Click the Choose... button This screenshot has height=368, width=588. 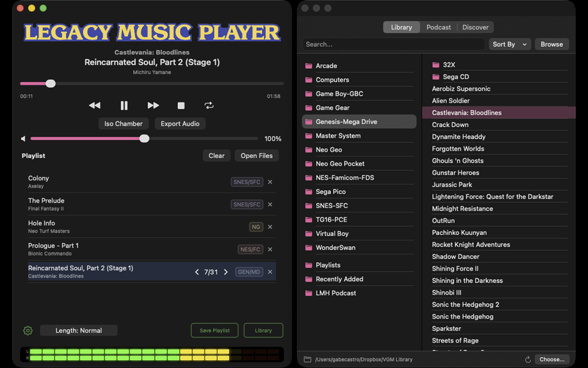552,359
